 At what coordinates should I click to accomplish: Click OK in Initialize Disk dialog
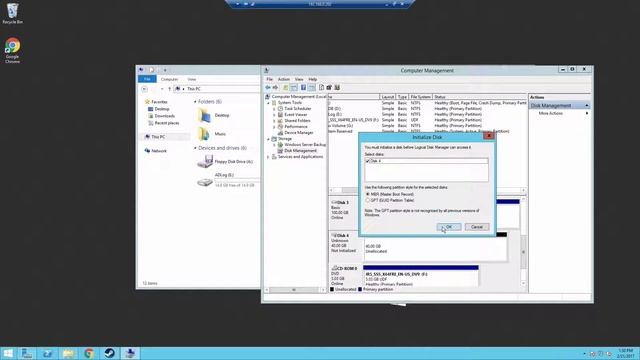(x=449, y=227)
